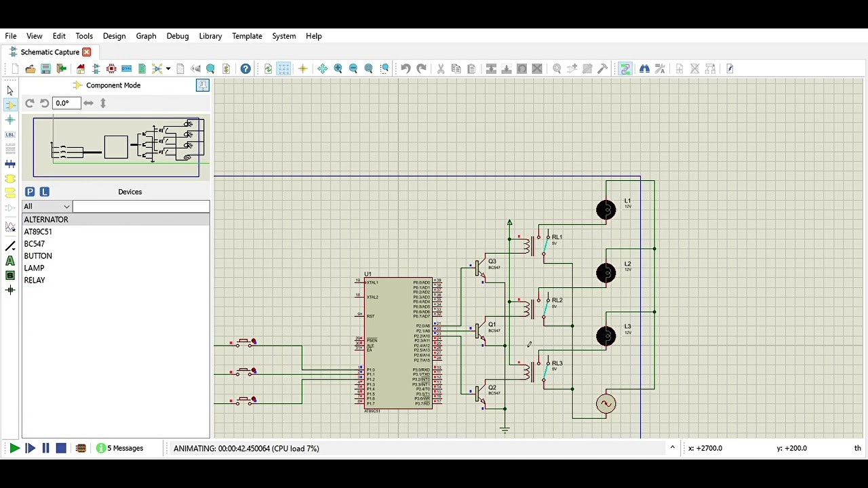Close the project using the exit door icon
Viewport: 868px width, 488px height.
pos(61,68)
